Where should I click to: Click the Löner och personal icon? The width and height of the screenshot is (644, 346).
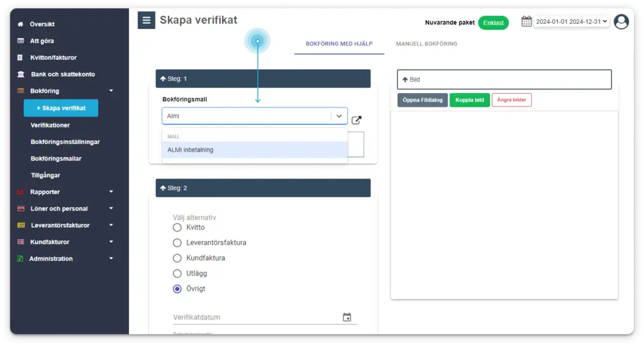[21, 209]
